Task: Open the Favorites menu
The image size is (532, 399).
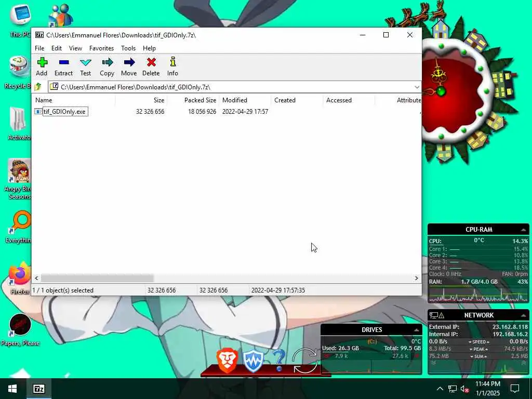Action: pyautogui.click(x=101, y=48)
